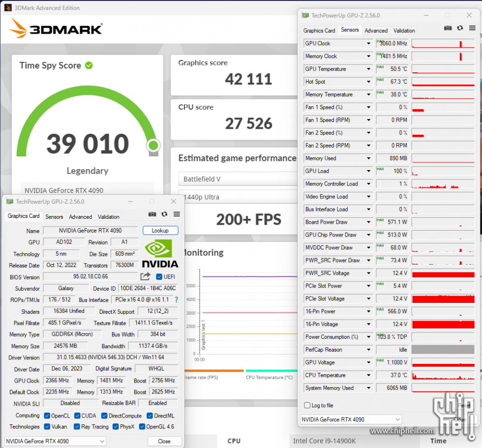Toggle the DirectML checkbox

tap(150, 416)
